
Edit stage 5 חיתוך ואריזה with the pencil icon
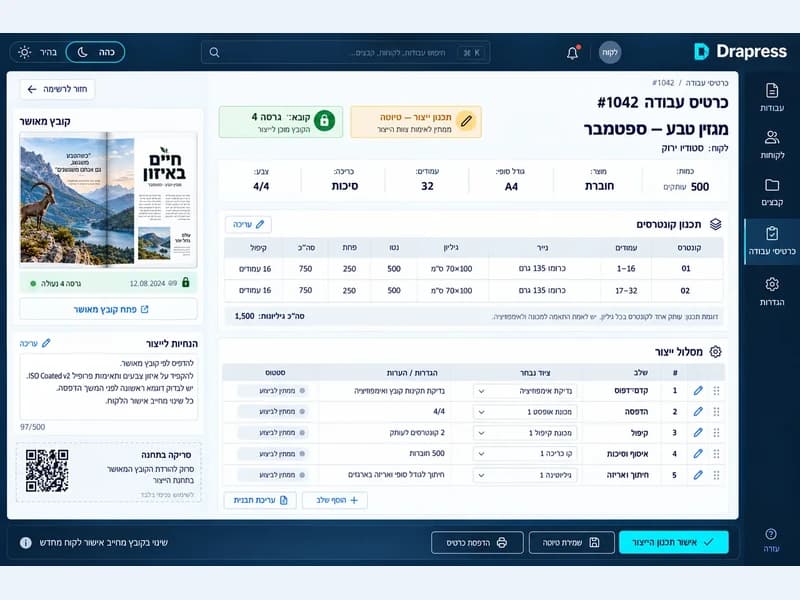tap(698, 475)
